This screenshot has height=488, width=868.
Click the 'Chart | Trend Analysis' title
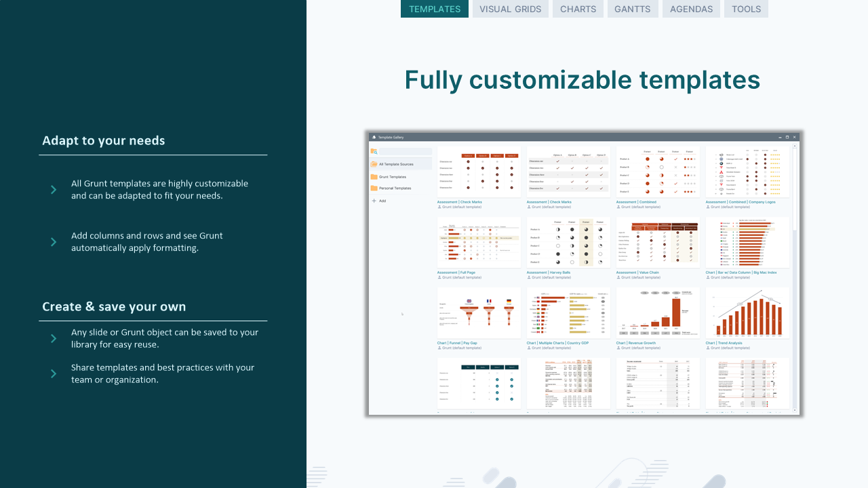[x=725, y=343]
